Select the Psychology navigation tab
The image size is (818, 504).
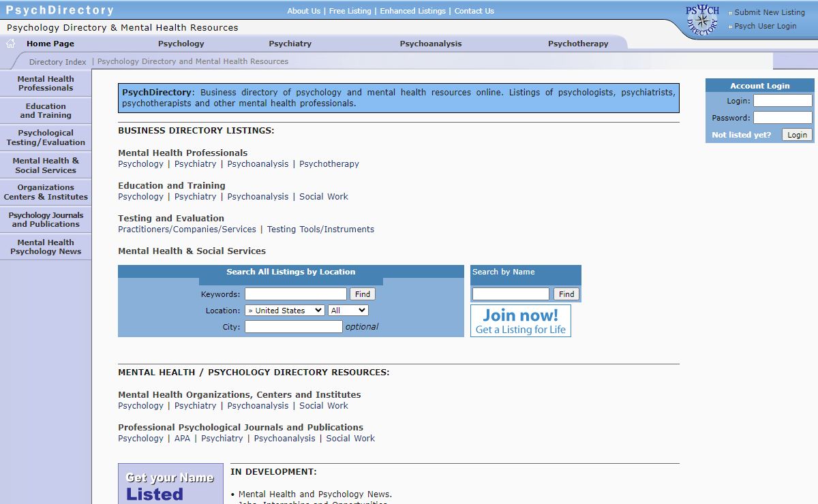181,44
